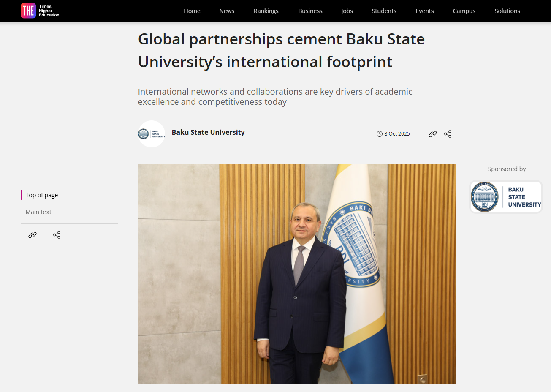Expand the Students navigation menu
This screenshot has height=392, width=551.
(384, 11)
